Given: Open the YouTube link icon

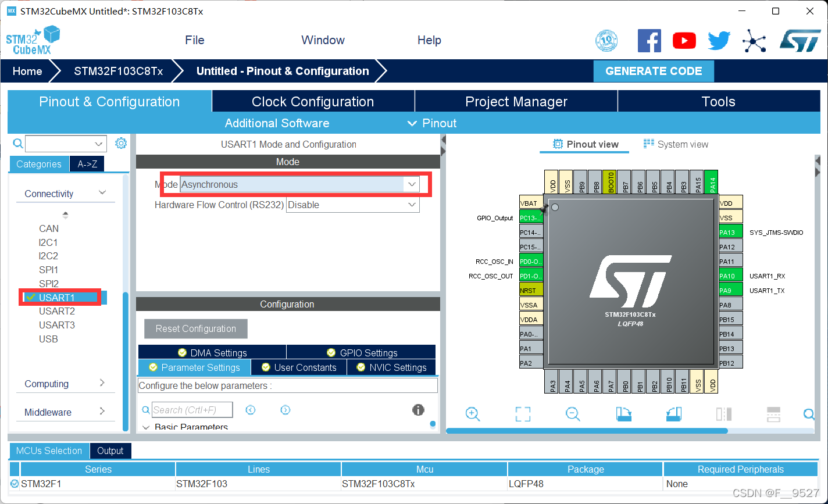Looking at the screenshot, I should tap(684, 41).
